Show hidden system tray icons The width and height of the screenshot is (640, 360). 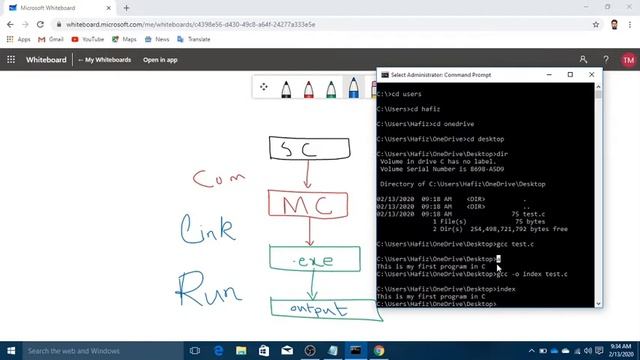tap(531, 351)
